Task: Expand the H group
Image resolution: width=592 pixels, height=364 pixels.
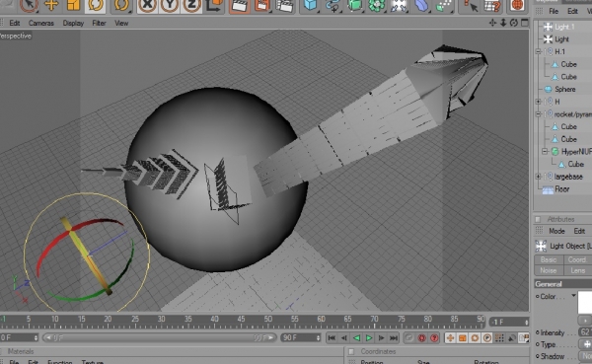Action: pyautogui.click(x=539, y=102)
